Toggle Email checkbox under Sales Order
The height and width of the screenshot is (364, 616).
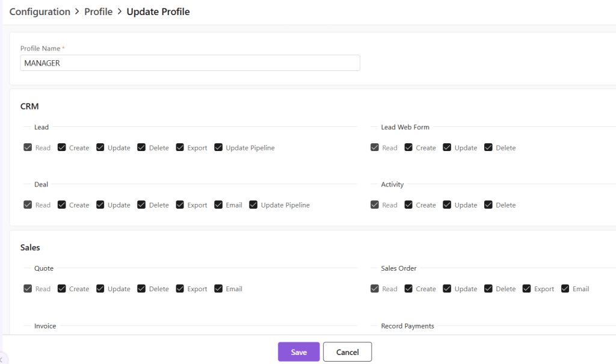[565, 289]
